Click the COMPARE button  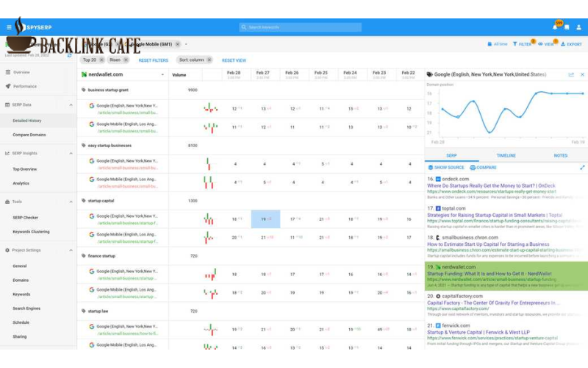click(x=483, y=168)
